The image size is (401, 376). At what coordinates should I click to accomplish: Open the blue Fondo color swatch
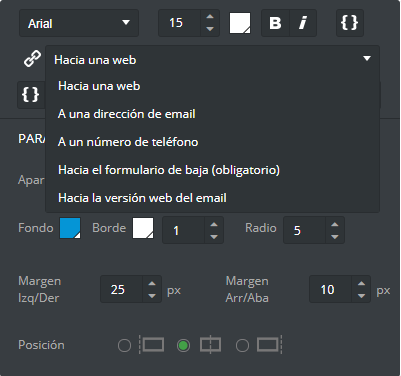(x=70, y=228)
